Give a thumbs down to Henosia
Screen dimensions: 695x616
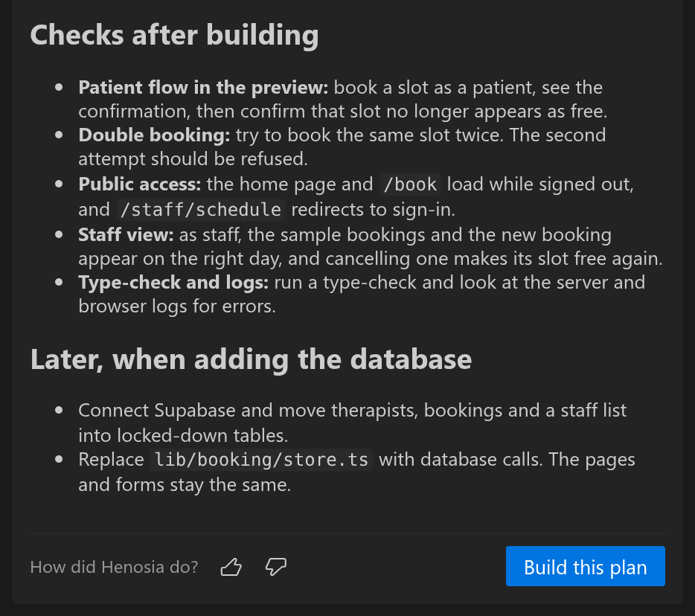click(x=276, y=567)
